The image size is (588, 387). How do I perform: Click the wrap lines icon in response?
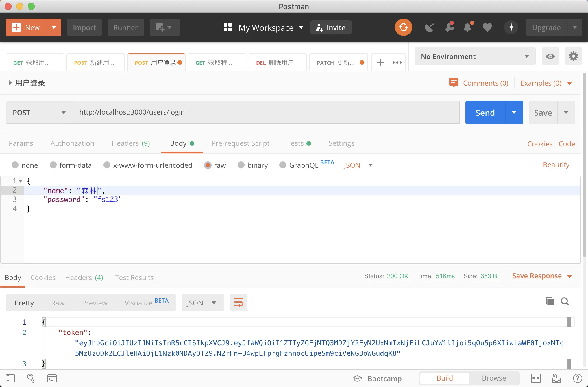click(238, 303)
